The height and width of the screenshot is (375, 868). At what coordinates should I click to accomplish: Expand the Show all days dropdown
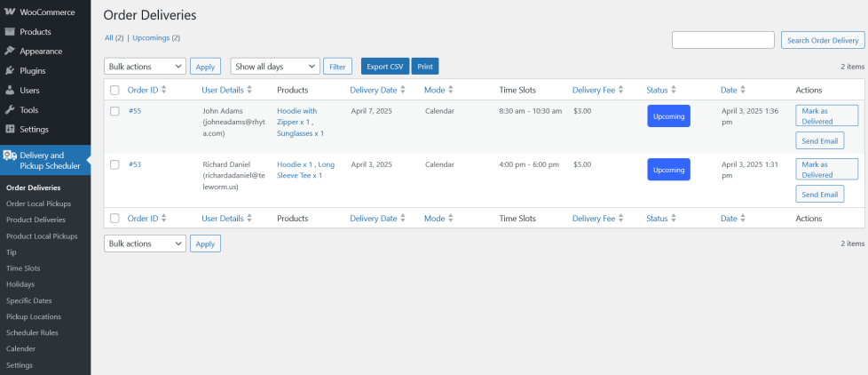coord(274,67)
